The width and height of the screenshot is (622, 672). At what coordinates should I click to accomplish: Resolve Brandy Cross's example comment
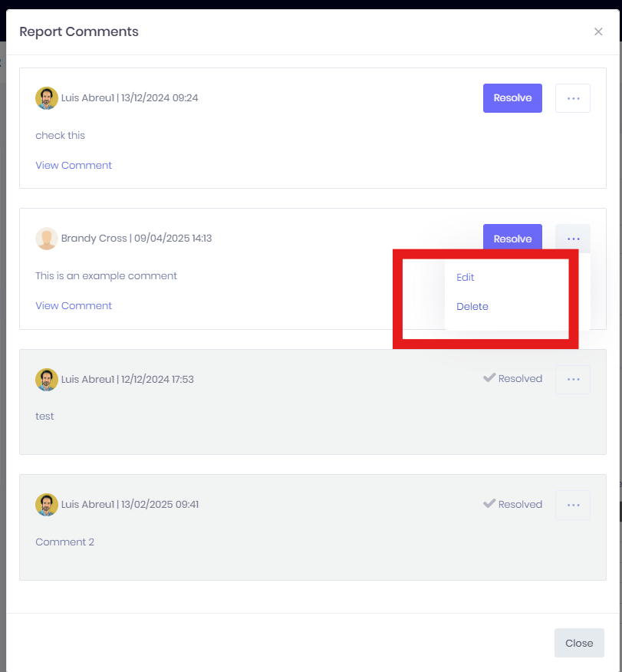(512, 238)
